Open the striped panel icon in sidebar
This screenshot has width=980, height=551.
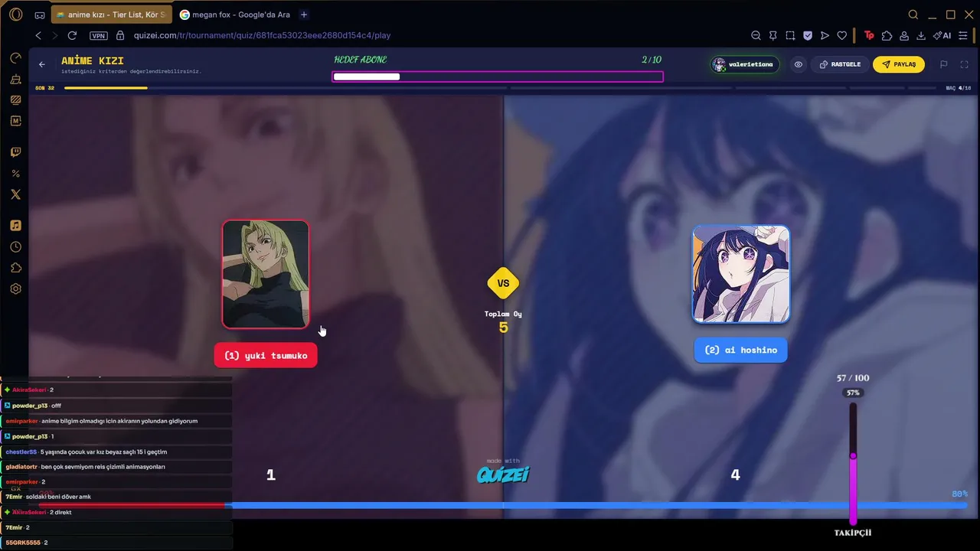(x=15, y=99)
